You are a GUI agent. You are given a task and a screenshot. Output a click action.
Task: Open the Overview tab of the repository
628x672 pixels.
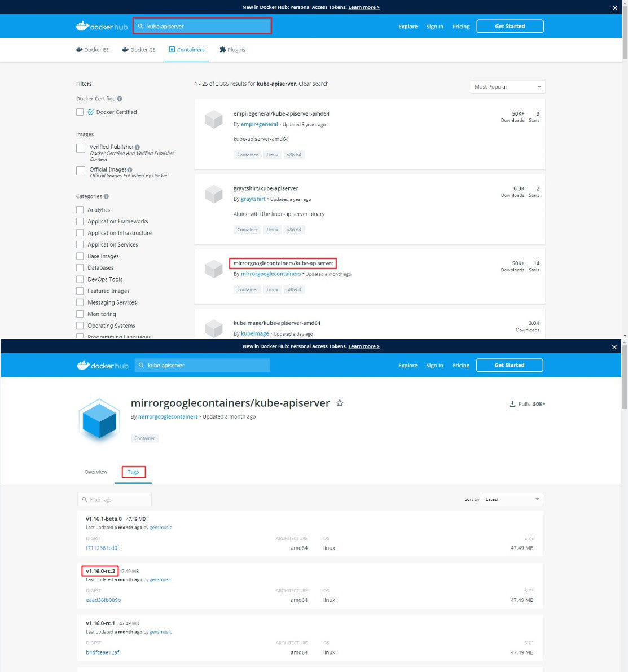pos(95,472)
